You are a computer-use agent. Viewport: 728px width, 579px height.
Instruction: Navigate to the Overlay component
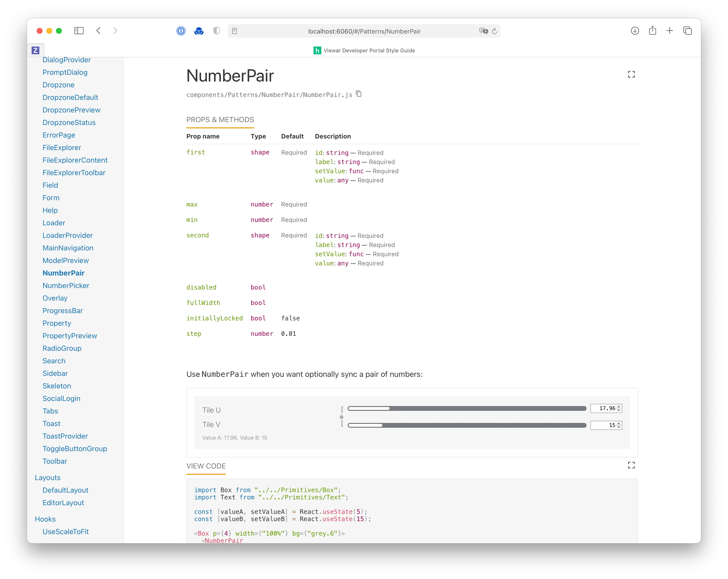[x=55, y=298]
